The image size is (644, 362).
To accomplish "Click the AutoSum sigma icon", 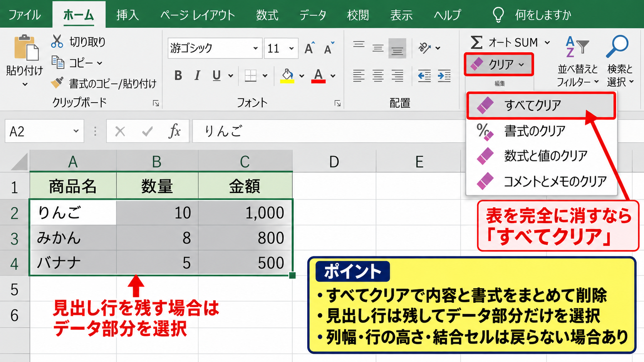I will 476,42.
